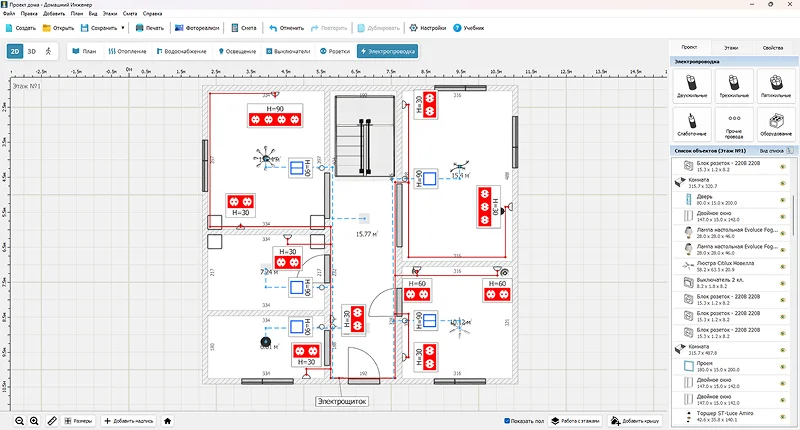Choose the Трехжильные cable icon
This screenshot has height=430, width=800.
[x=734, y=88]
